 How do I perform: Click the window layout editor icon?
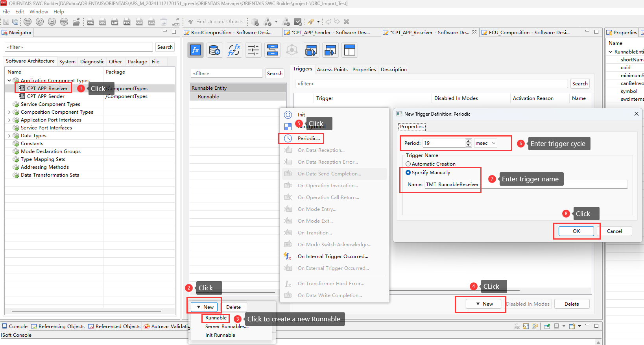(x=349, y=50)
